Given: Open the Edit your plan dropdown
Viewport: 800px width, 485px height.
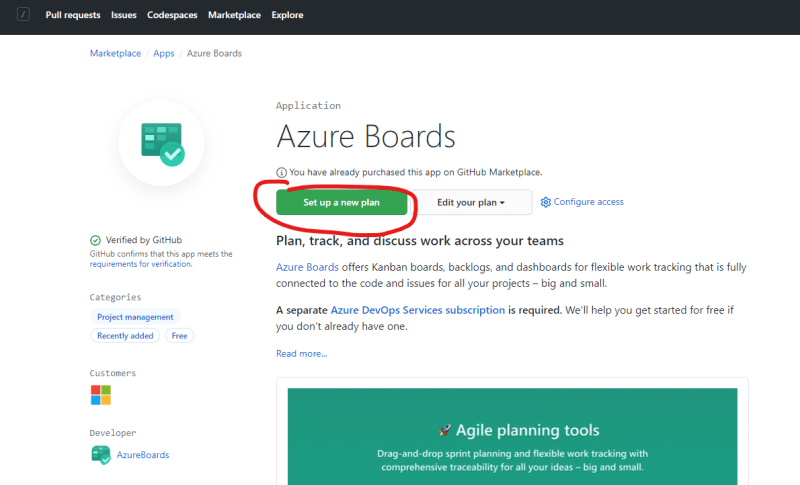Looking at the screenshot, I should point(471,202).
